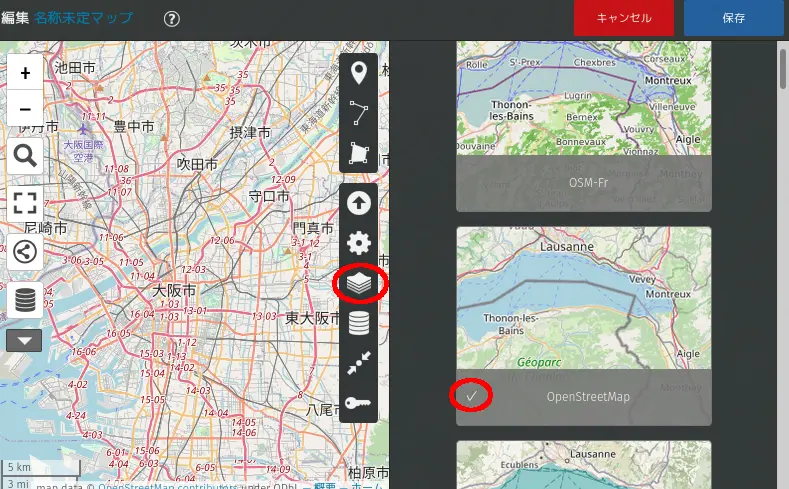
Task: Click the 保存 button
Action: [x=734, y=18]
